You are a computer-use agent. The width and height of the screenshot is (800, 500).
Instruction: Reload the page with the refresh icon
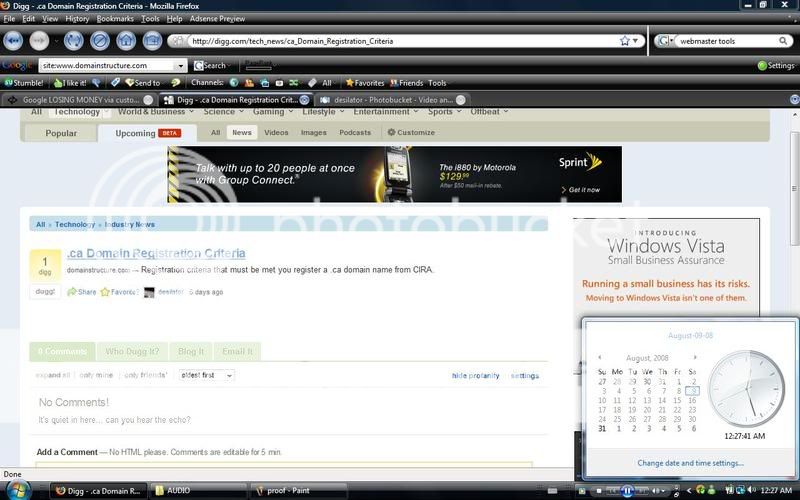tap(73, 41)
